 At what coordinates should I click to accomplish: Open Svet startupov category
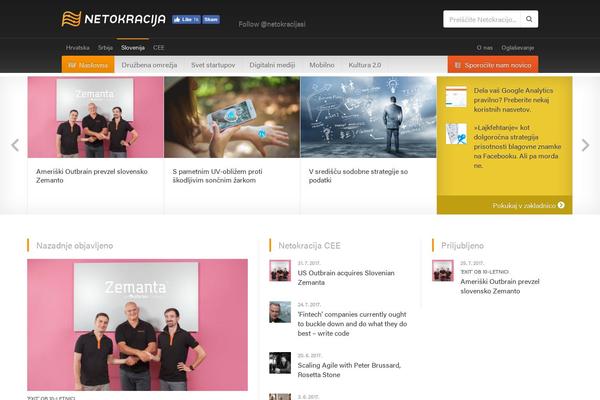pyautogui.click(x=213, y=65)
